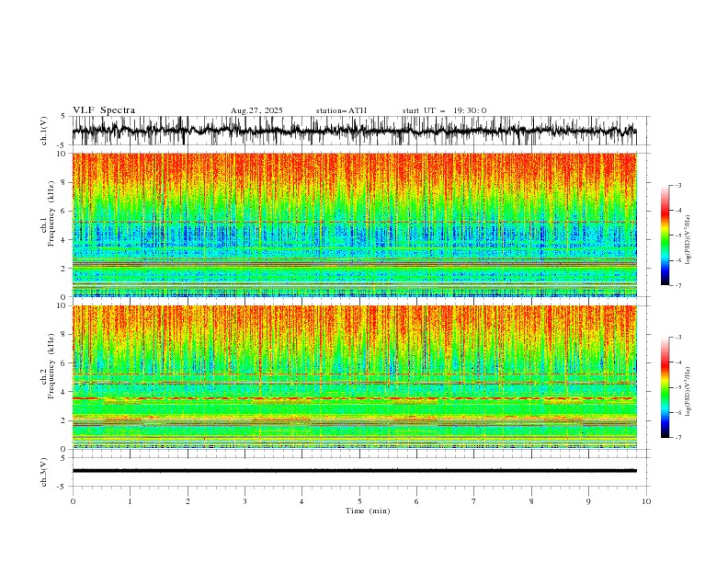
Task: Click the "ch.1(V)" axis label
Action: point(44,131)
